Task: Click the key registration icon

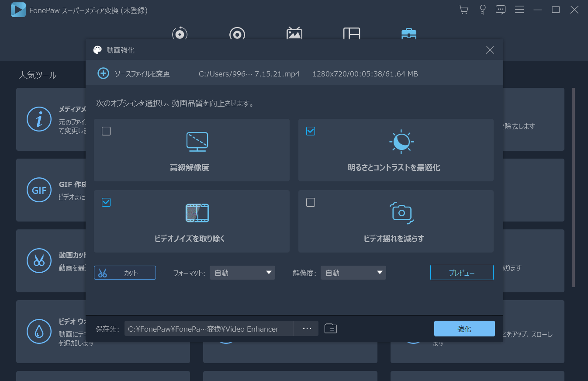Action: click(x=483, y=10)
